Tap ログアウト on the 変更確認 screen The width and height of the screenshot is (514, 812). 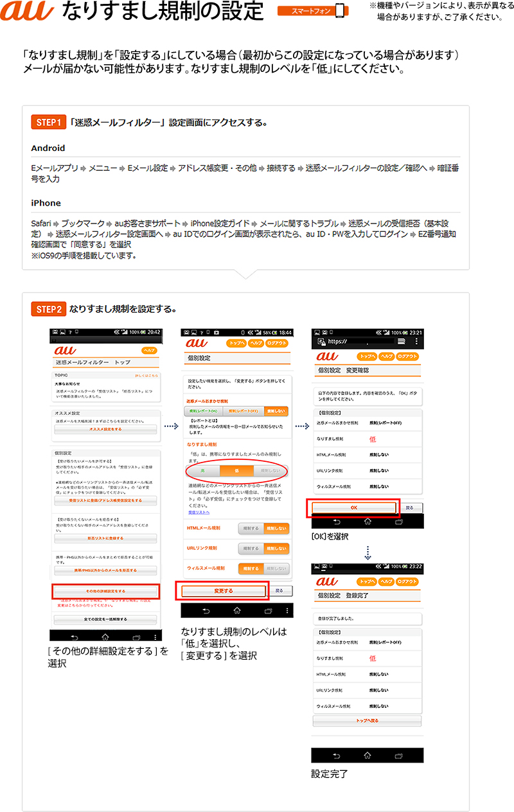[408, 357]
